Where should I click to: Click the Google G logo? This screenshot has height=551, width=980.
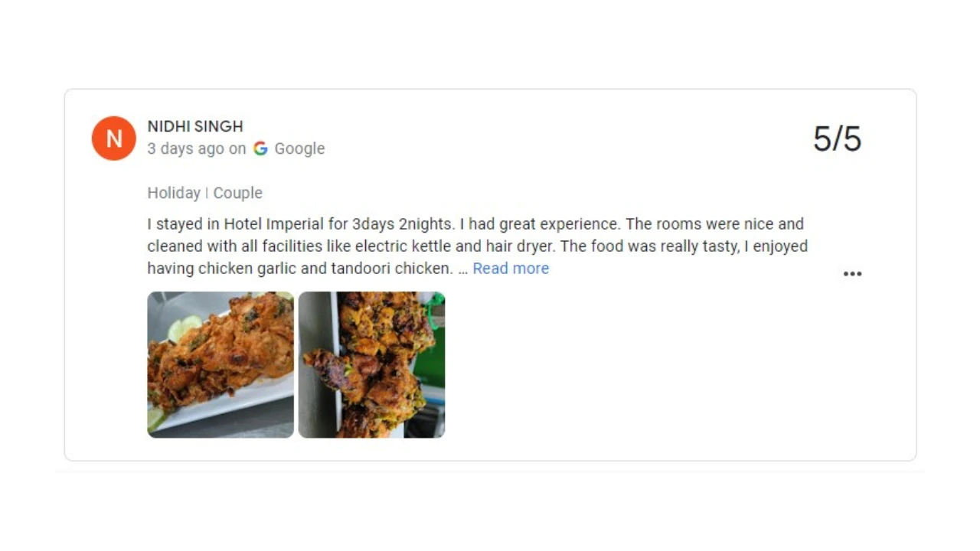tap(260, 148)
